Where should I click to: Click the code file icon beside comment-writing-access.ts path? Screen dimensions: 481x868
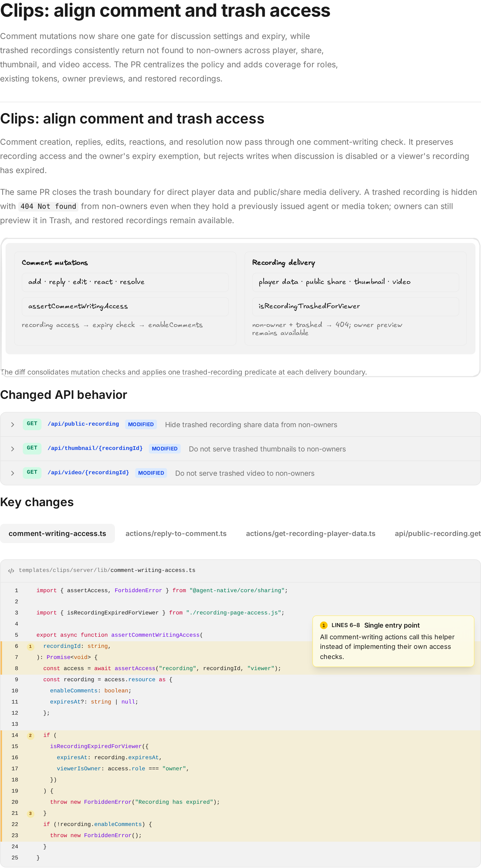11,570
